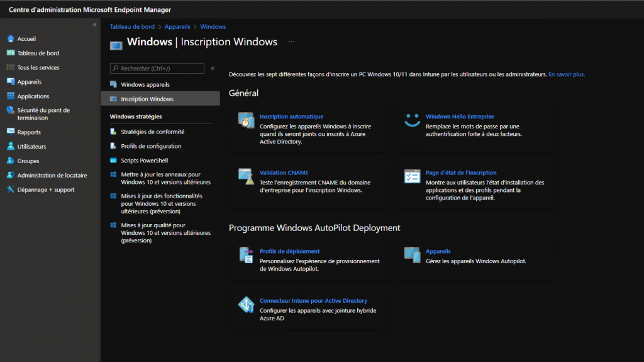Viewport: 644px width, 362px height.
Task: Open Accueil in the sidebar
Action: click(26, 38)
